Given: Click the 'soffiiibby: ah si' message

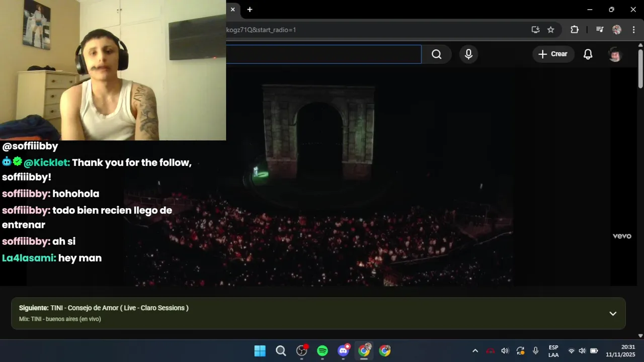Looking at the screenshot, I should (39, 241).
